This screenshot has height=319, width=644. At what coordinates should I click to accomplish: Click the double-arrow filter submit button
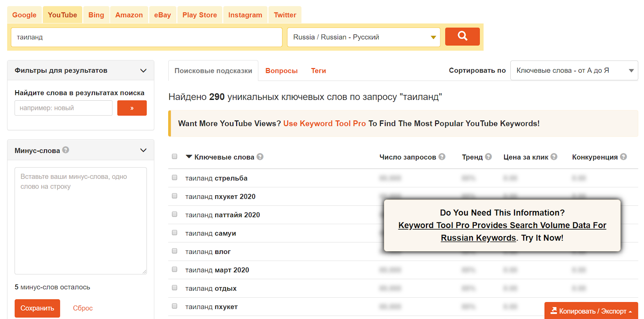pyautogui.click(x=132, y=108)
